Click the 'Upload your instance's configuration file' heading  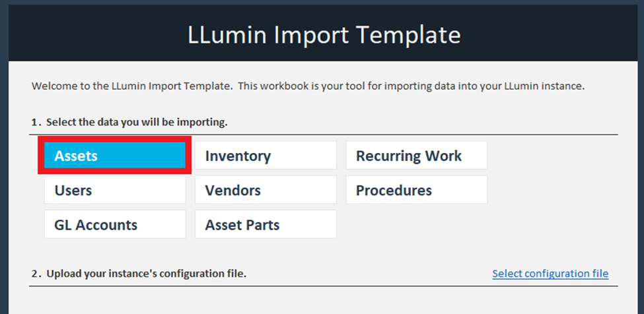pyautogui.click(x=146, y=274)
